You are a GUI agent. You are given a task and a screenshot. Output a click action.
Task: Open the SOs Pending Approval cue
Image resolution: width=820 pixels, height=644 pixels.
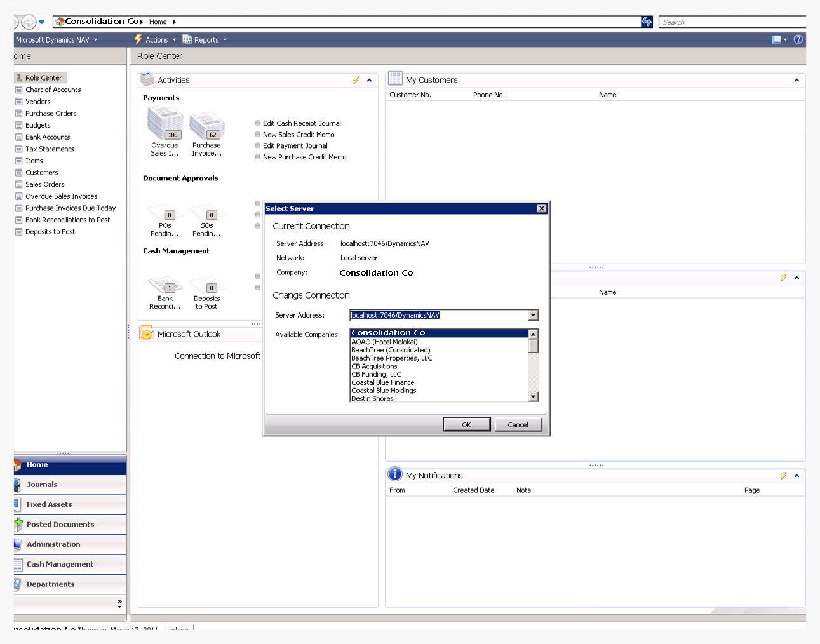(x=207, y=212)
